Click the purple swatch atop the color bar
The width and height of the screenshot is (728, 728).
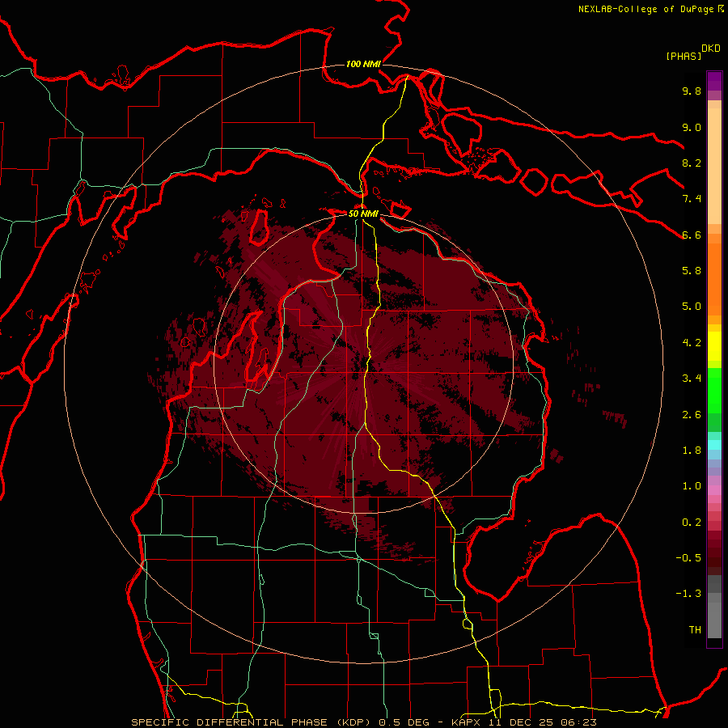tap(714, 81)
